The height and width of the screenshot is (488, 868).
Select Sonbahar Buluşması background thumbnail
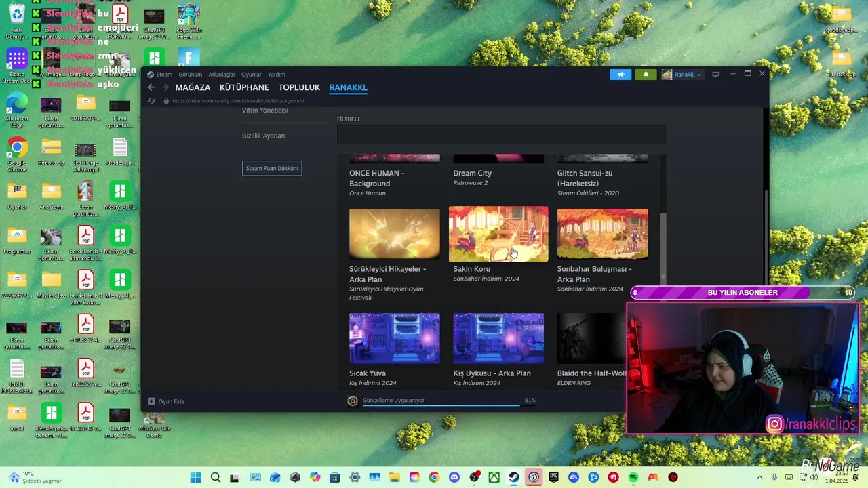(x=602, y=234)
